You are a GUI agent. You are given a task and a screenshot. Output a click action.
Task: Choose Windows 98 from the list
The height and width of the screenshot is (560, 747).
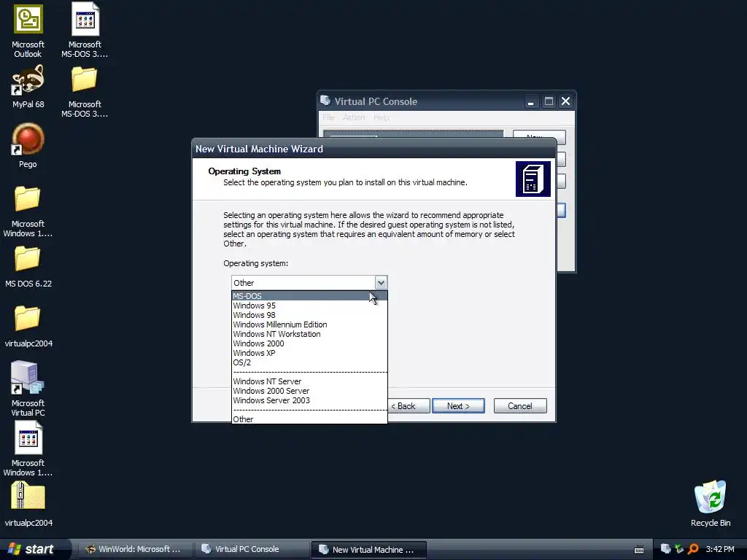tap(309, 315)
